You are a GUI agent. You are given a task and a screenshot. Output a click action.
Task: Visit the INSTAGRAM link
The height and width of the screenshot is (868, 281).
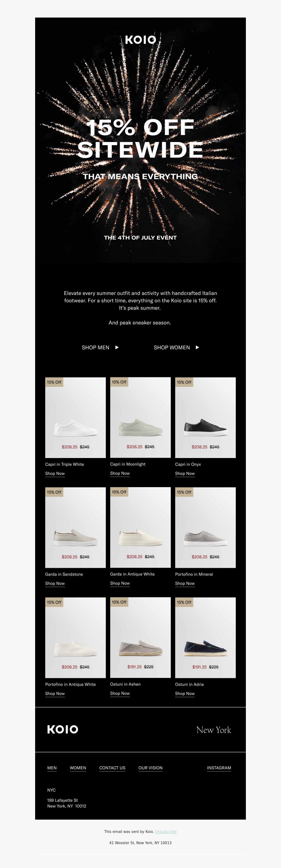219,768
